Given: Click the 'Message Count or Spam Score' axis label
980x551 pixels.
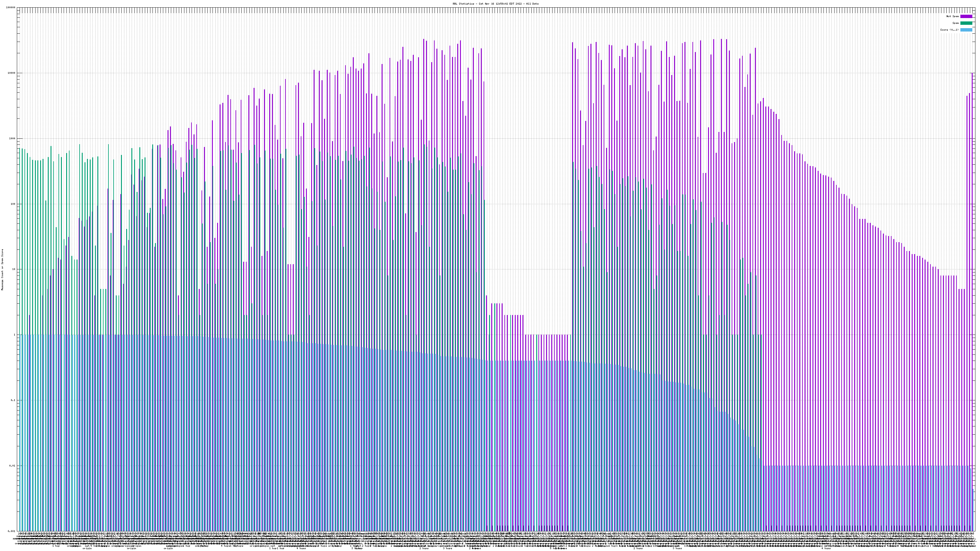Looking at the screenshot, I should tap(2, 270).
